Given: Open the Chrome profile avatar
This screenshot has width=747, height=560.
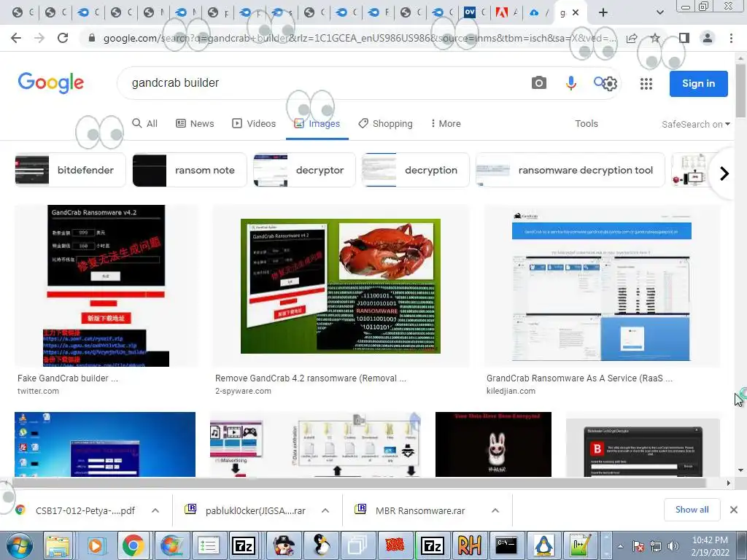Looking at the screenshot, I should pos(708,38).
